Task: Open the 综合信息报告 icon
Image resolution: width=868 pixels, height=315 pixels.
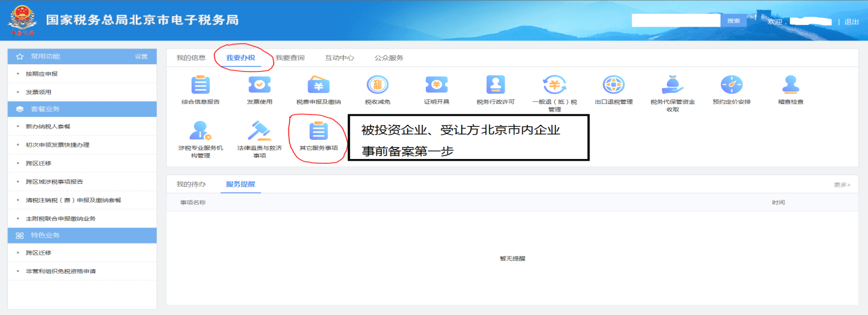Action: click(x=201, y=85)
